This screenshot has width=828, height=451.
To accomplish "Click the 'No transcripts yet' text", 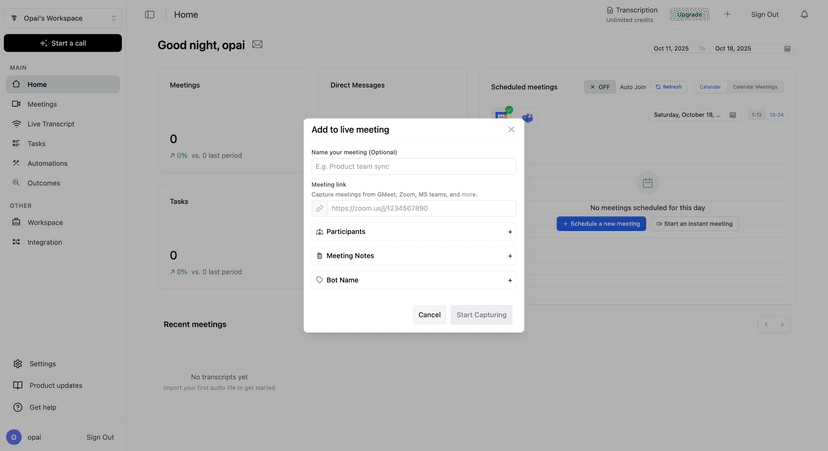I will tap(219, 377).
